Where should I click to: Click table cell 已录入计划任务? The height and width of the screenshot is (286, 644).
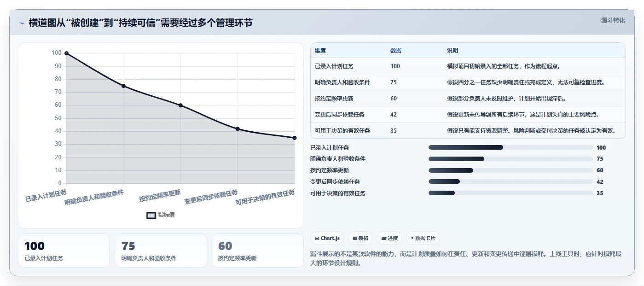(334, 66)
